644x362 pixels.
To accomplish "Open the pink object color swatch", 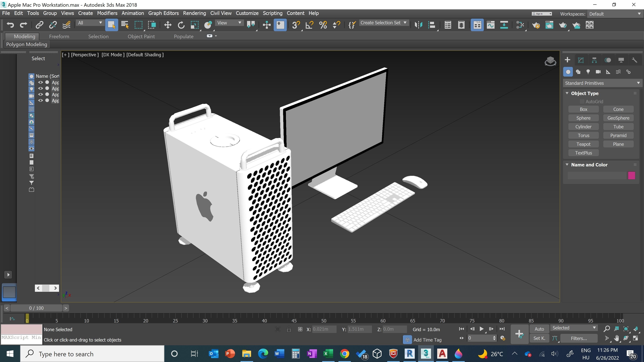I will tap(631, 175).
